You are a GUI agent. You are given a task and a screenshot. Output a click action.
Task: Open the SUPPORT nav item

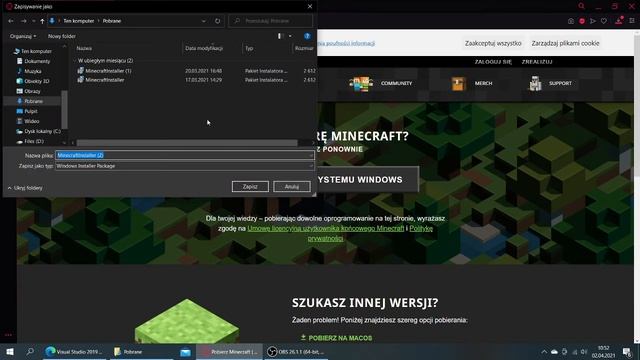pyautogui.click(x=550, y=83)
